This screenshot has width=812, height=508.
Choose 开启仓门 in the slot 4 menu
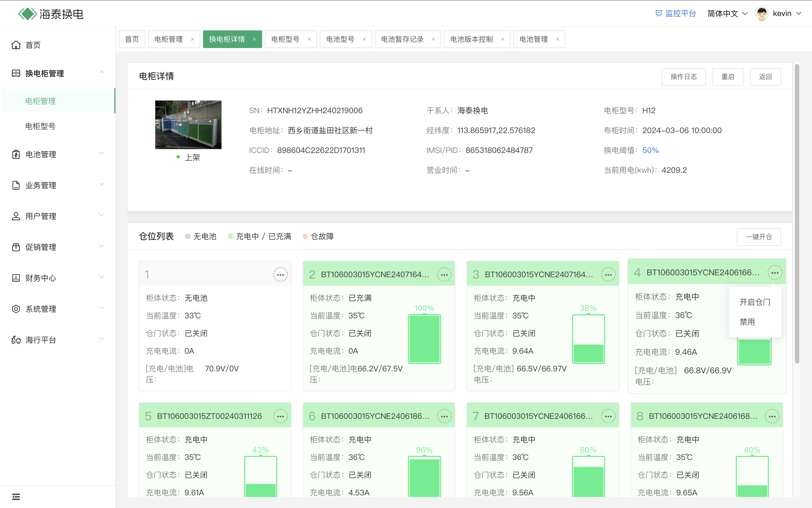click(755, 302)
